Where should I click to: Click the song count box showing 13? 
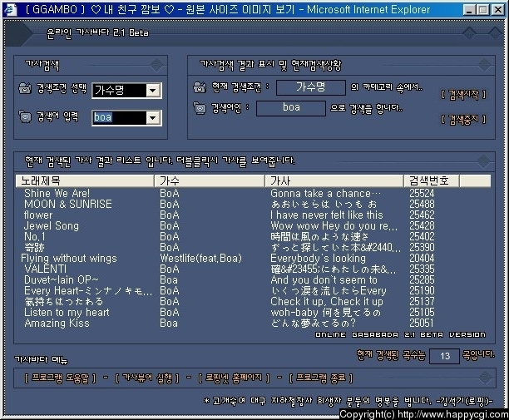pyautogui.click(x=444, y=356)
